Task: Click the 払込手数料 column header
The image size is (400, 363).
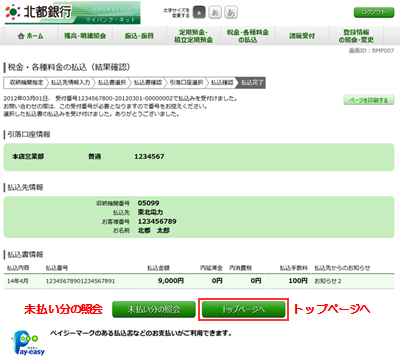Action: pos(294,268)
